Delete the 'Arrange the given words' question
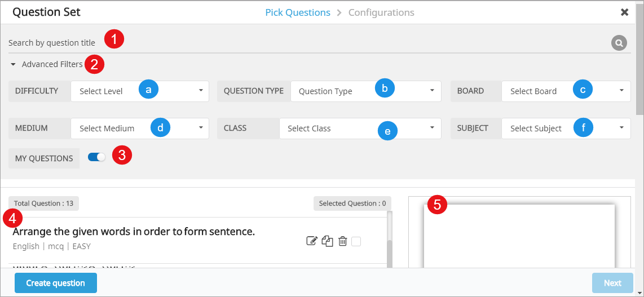The image size is (644, 297). [342, 241]
